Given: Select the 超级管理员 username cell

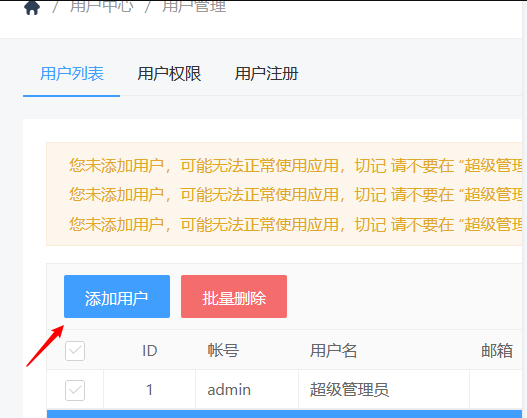Looking at the screenshot, I should click(x=384, y=390).
